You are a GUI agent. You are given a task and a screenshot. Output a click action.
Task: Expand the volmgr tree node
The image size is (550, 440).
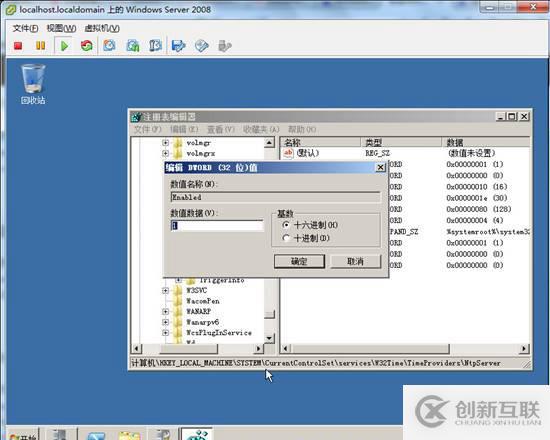(166, 143)
